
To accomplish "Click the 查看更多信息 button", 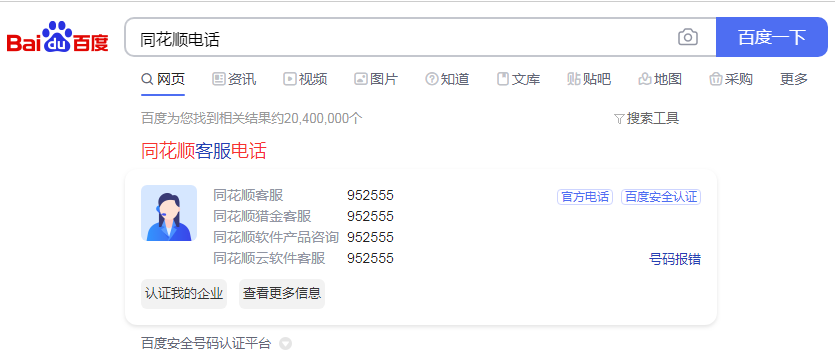I will tap(282, 293).
